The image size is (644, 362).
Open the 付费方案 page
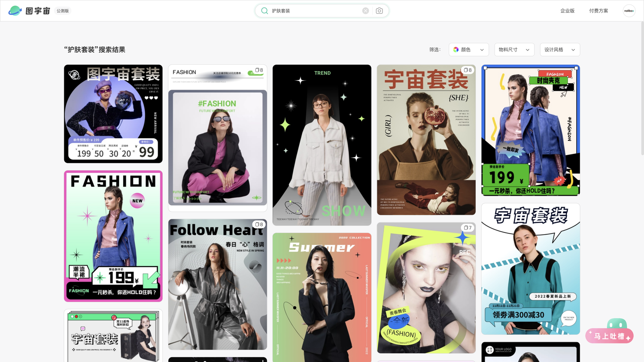598,11
